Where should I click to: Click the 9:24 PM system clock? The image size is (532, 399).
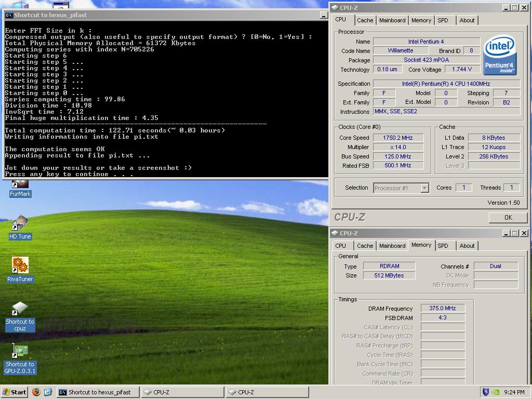click(x=514, y=392)
